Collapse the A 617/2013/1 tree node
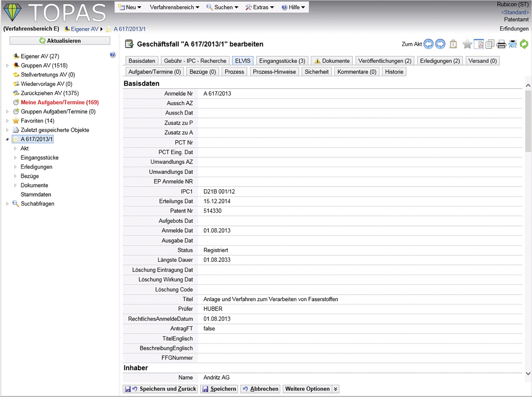 point(7,140)
